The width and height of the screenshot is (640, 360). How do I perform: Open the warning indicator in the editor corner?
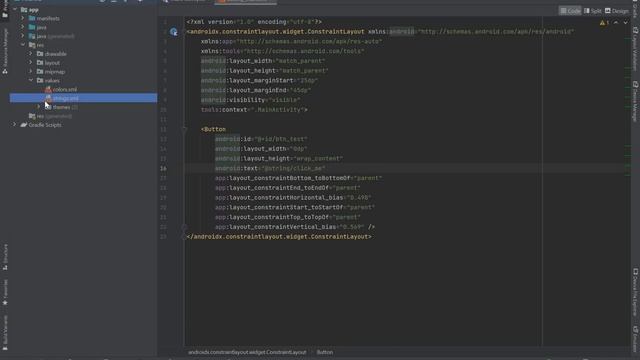click(x=604, y=23)
